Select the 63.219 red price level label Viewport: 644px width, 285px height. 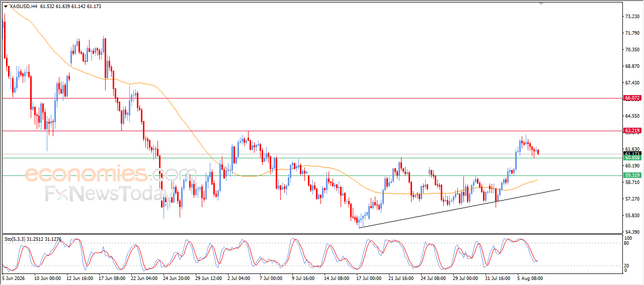pyautogui.click(x=632, y=131)
